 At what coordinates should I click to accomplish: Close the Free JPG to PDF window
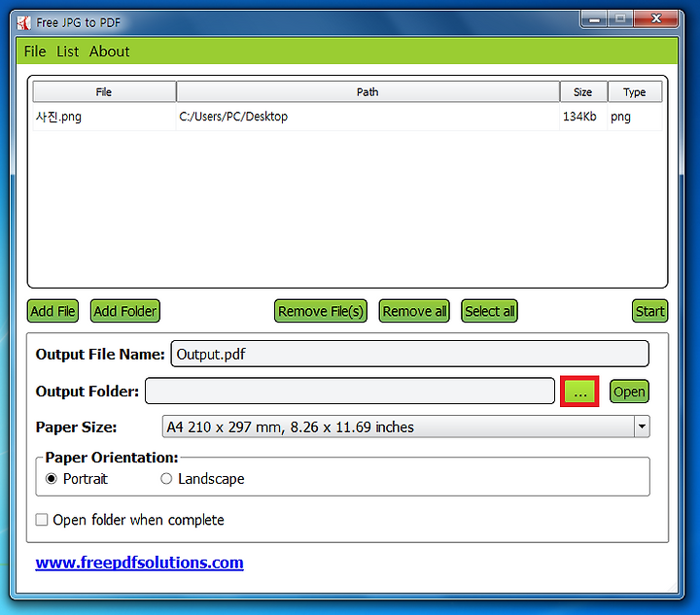tap(656, 19)
